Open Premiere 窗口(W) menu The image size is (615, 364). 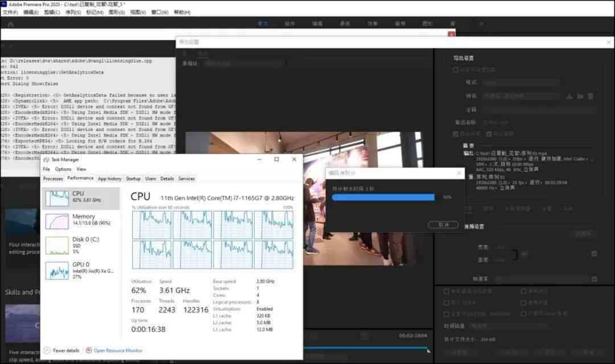coord(159,13)
